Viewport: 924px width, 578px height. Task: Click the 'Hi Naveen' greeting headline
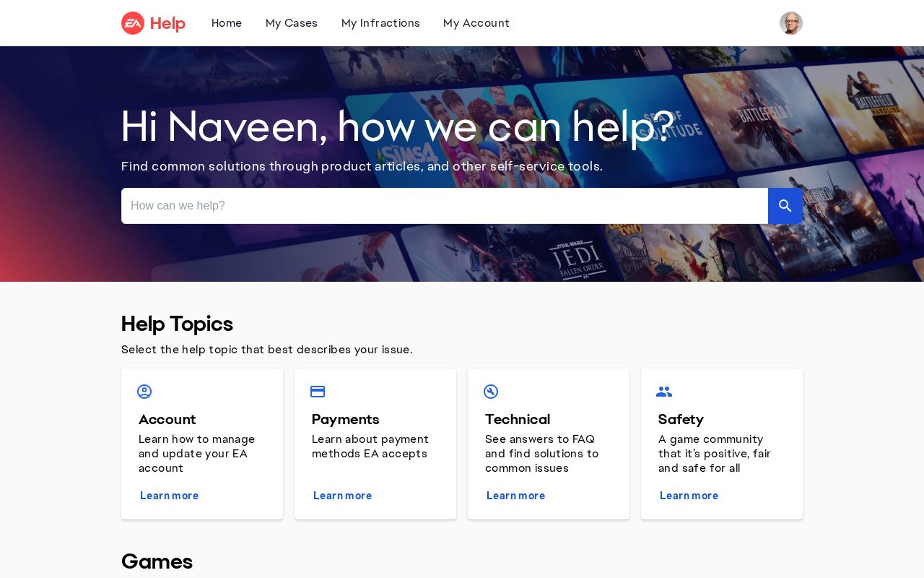(x=398, y=126)
